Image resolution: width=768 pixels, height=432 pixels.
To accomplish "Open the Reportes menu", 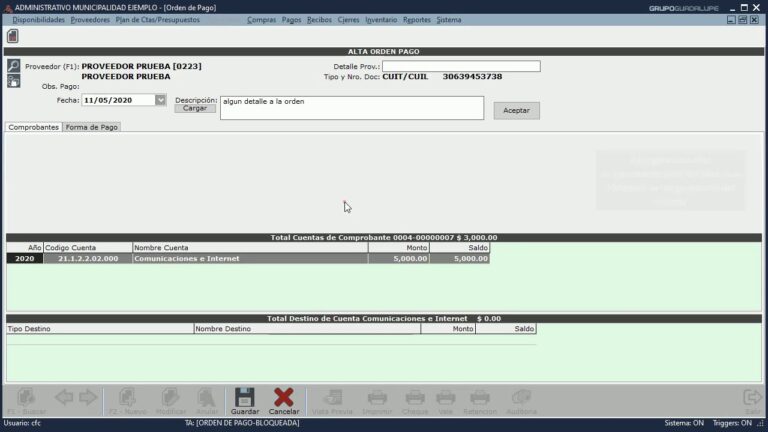I will coord(417,20).
